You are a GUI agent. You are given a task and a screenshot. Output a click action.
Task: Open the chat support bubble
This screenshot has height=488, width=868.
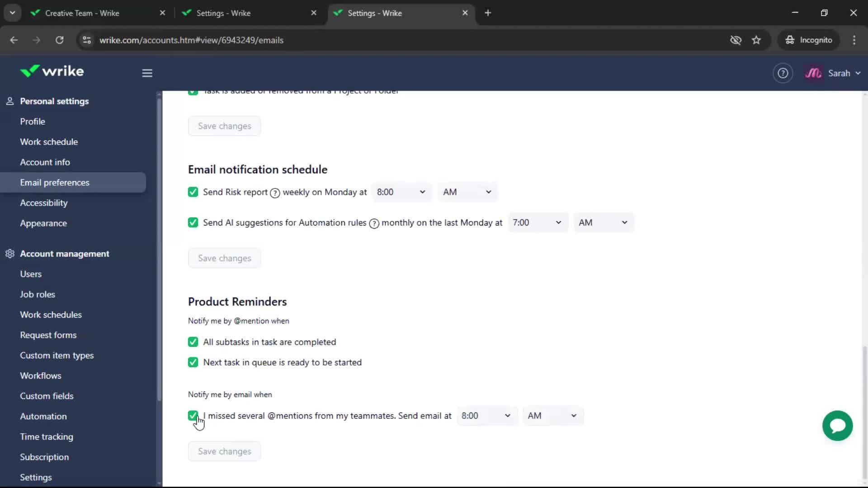click(x=837, y=426)
